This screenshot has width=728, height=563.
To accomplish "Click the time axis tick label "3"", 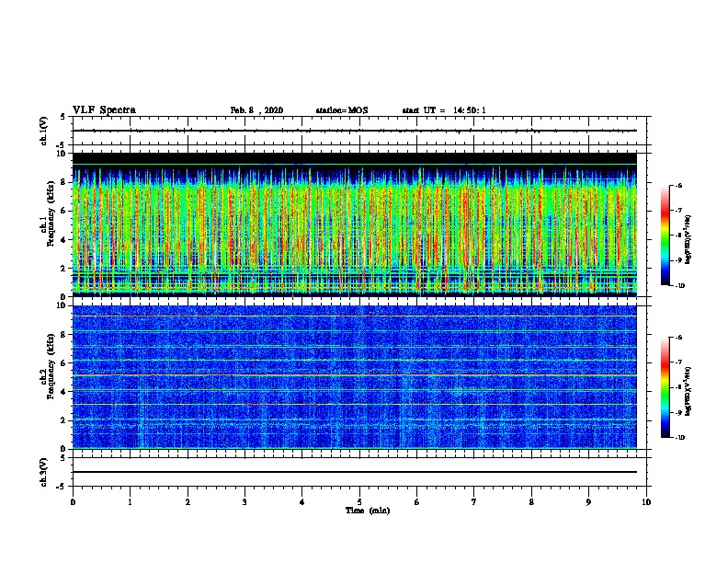I will coord(245,501).
